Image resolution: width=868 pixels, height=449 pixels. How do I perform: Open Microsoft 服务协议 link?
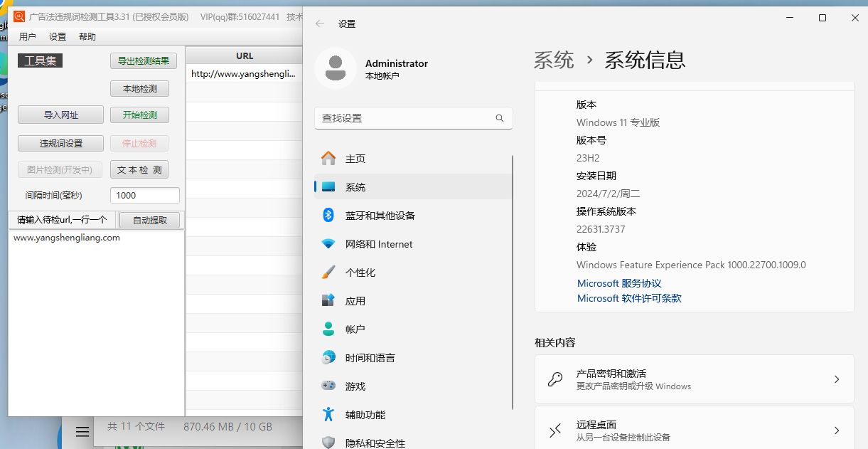618,283
